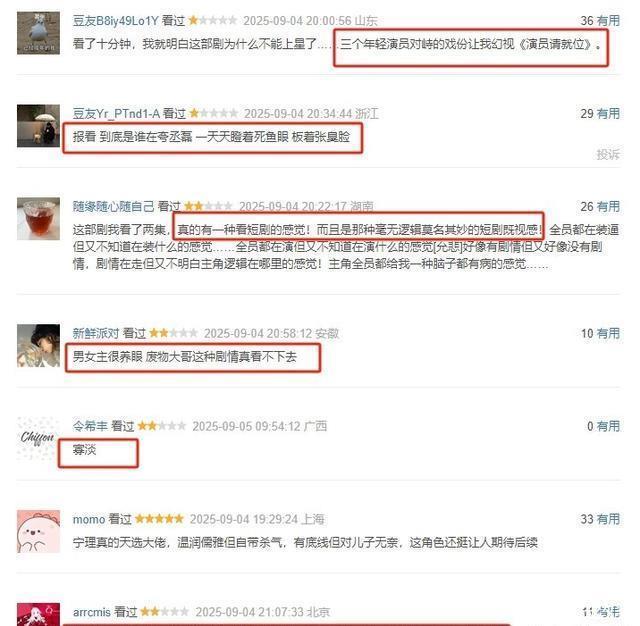This screenshot has width=640, height=626.
Task: Open 新鲜派对 username link
Action: (x=96, y=333)
